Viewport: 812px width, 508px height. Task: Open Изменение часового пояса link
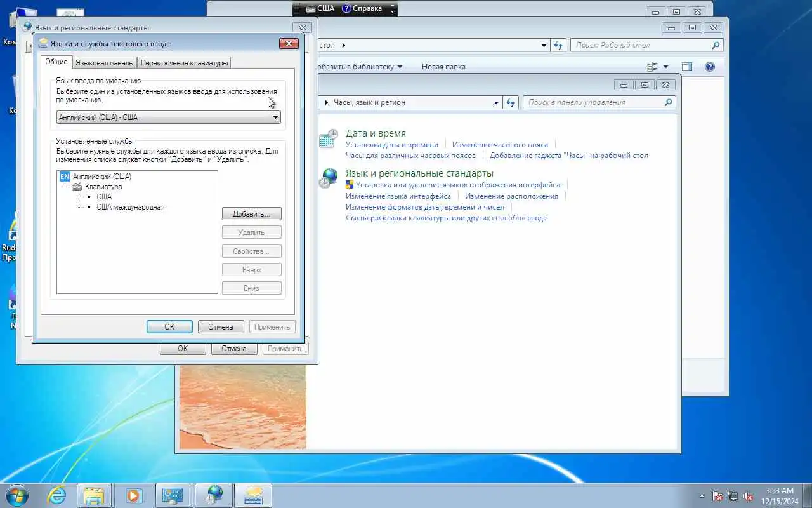[x=500, y=145]
